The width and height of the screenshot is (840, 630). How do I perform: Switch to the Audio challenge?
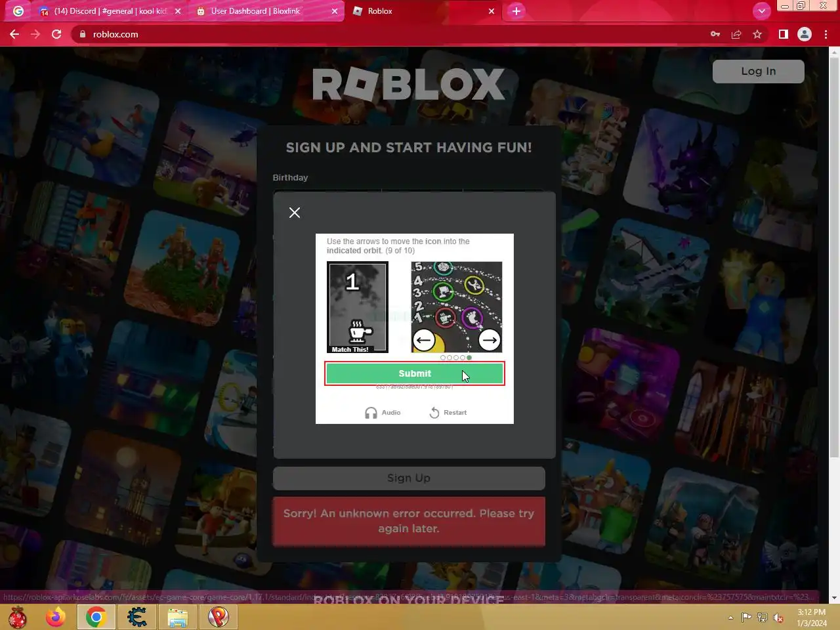tap(383, 413)
